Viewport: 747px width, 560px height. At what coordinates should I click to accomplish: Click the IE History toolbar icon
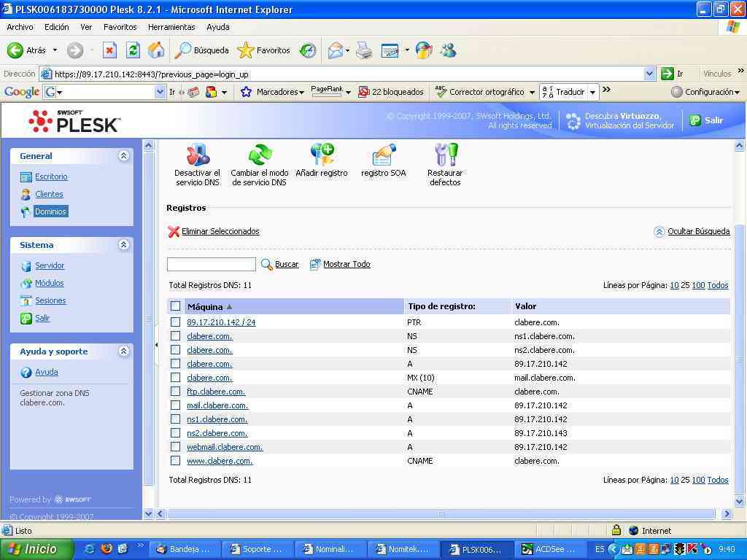point(308,50)
